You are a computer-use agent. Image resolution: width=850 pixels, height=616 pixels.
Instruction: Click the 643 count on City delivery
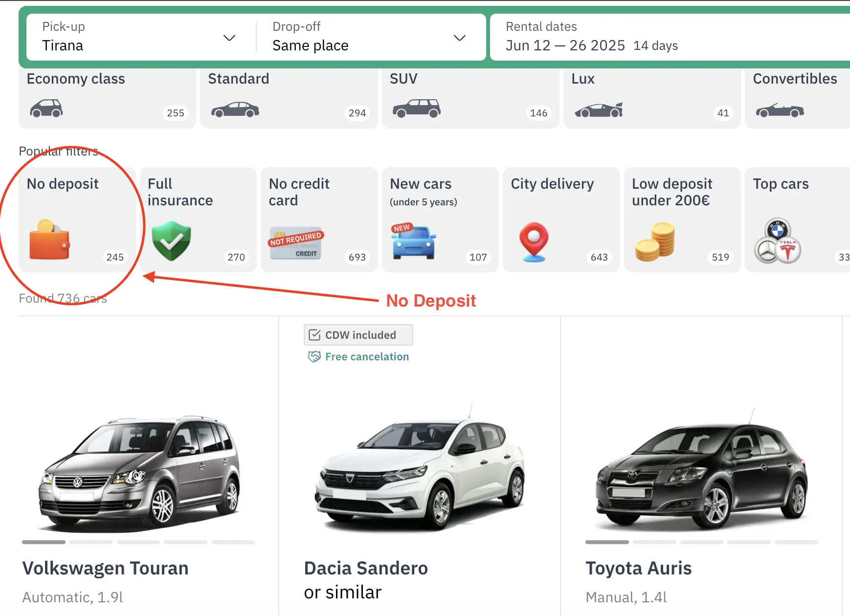point(599,257)
